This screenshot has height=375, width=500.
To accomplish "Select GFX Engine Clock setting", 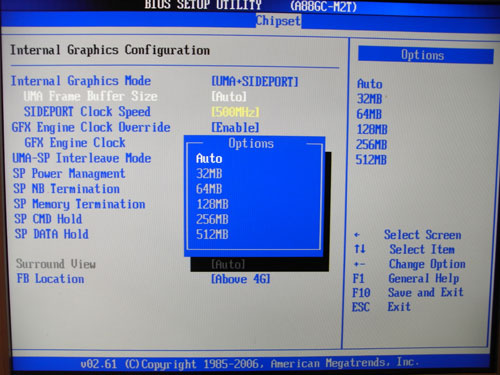I will point(75,143).
